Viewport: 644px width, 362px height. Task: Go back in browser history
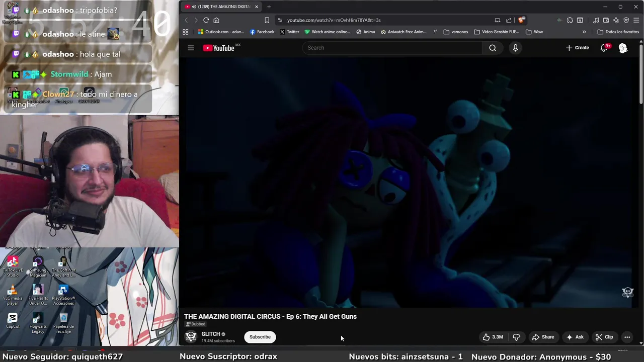186,20
